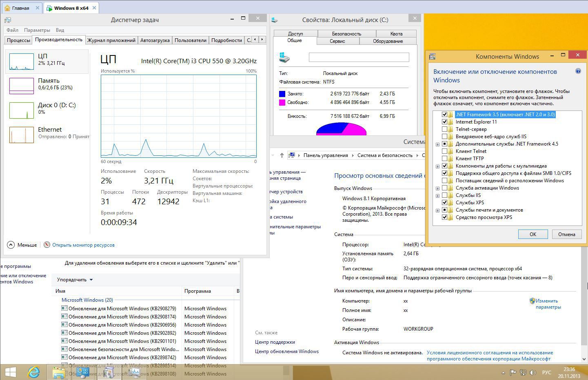Click Отмена in Компоненты Windows dialog
Viewport: 588px width, 380px height.
[x=567, y=234]
